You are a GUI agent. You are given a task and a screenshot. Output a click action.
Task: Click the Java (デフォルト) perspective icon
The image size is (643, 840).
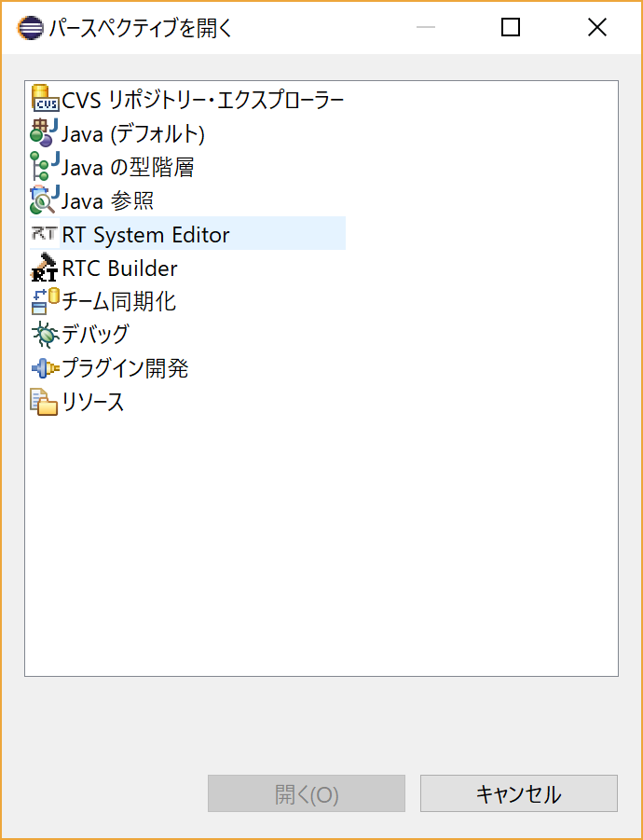(45, 133)
